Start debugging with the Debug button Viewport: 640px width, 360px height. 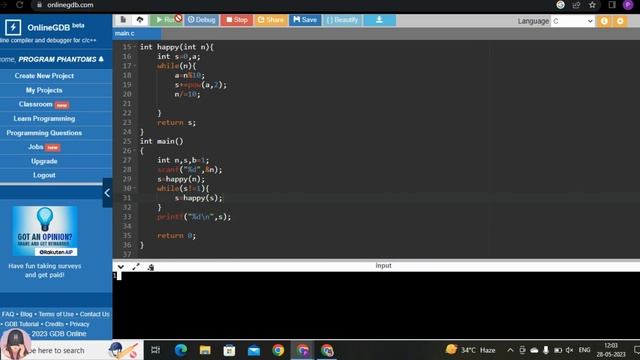click(202, 20)
